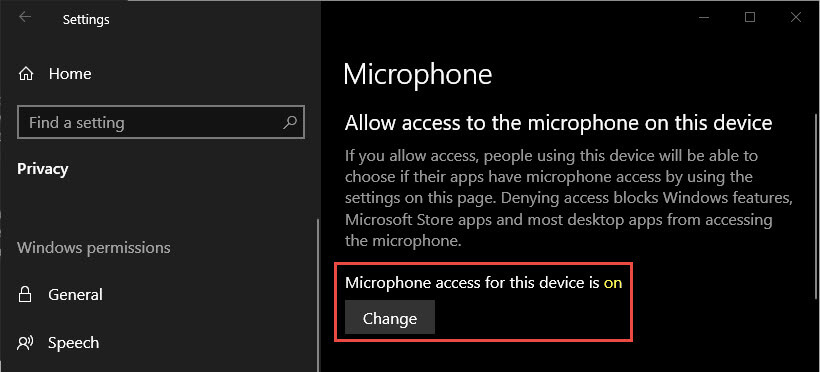Viewport: 820px width, 372px height.
Task: Click the Speech person-speaking icon
Action: pos(25,343)
